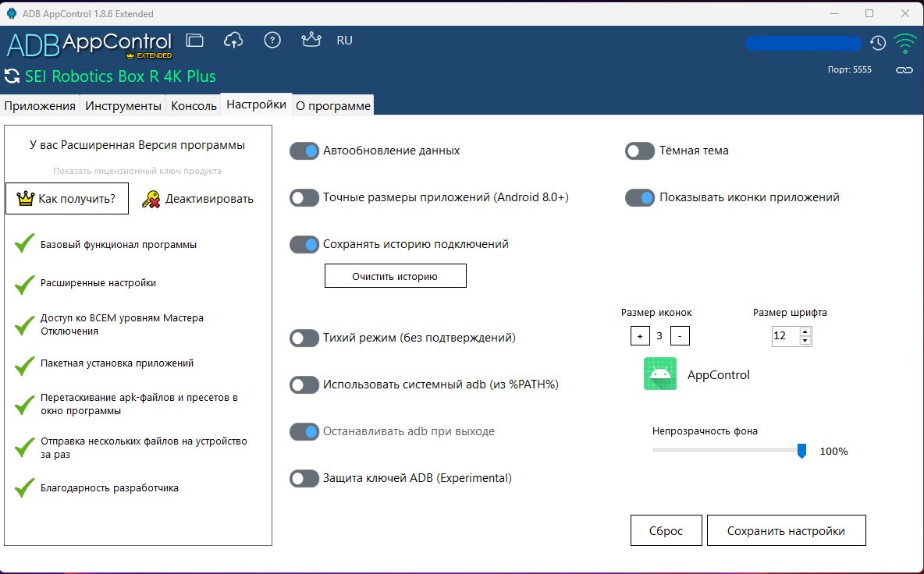The image size is (924, 574).
Task: Click the font size input field
Action: click(785, 335)
